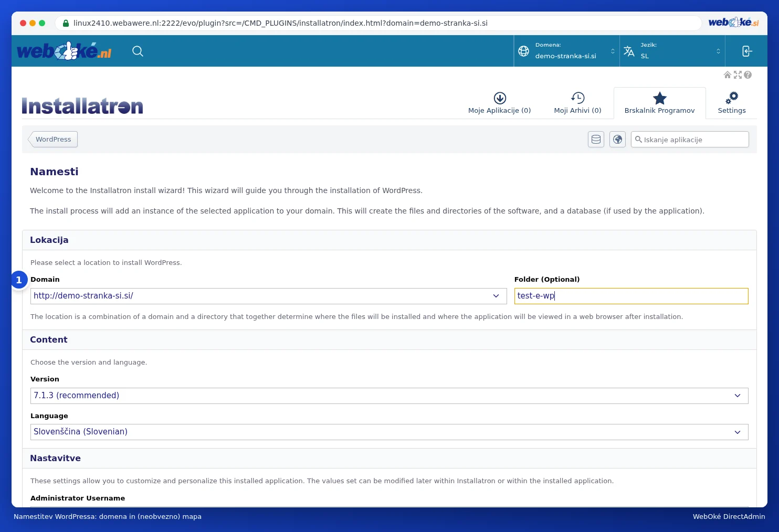Select the Brskalnik Programov tab

tap(660, 103)
